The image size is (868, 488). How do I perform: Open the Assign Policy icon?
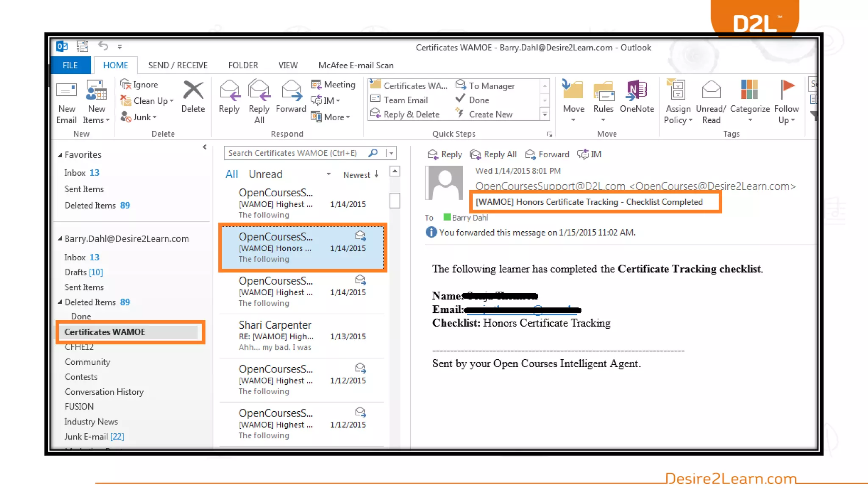(x=678, y=102)
